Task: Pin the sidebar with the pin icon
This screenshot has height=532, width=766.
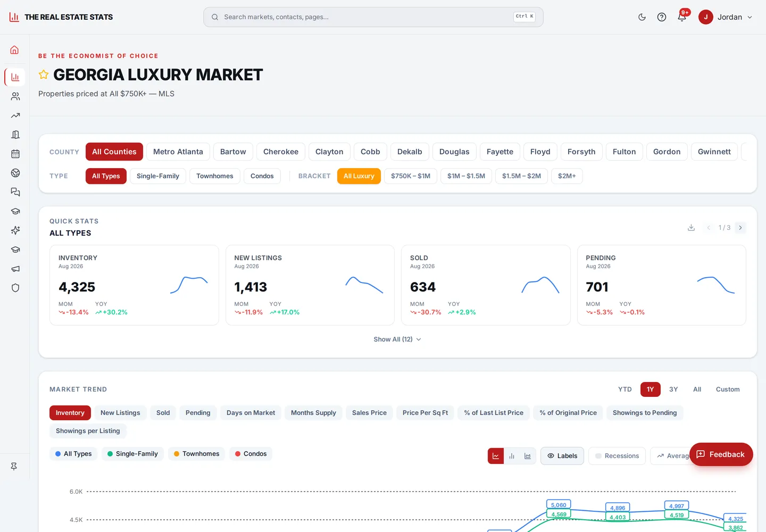Action: (x=14, y=467)
